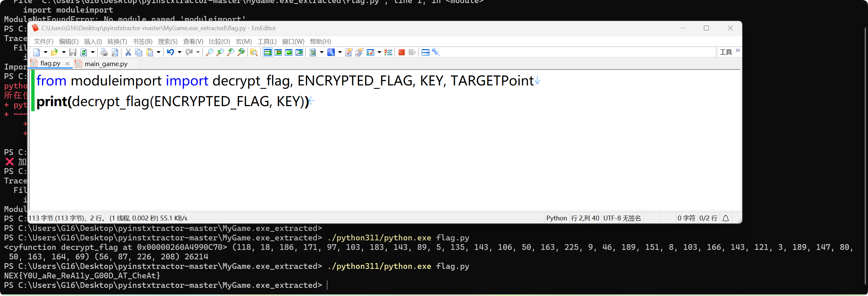Open Replace magnifier icon
This screenshot has height=296, width=868.
[x=241, y=52]
